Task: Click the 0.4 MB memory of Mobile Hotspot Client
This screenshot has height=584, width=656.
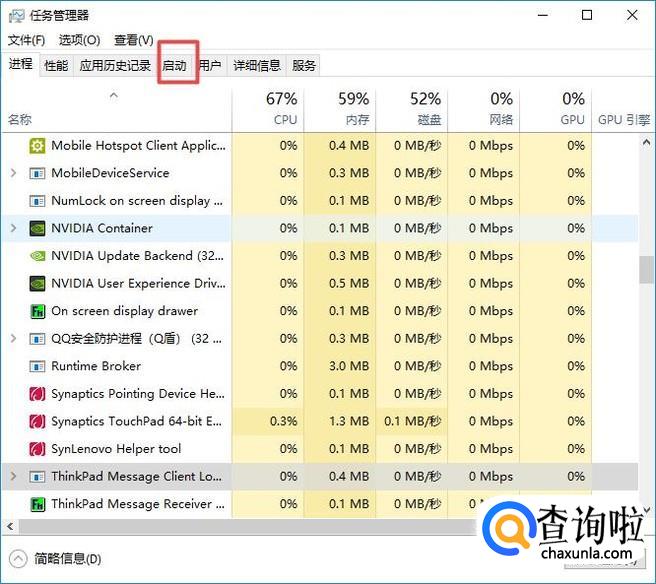Action: (x=349, y=146)
